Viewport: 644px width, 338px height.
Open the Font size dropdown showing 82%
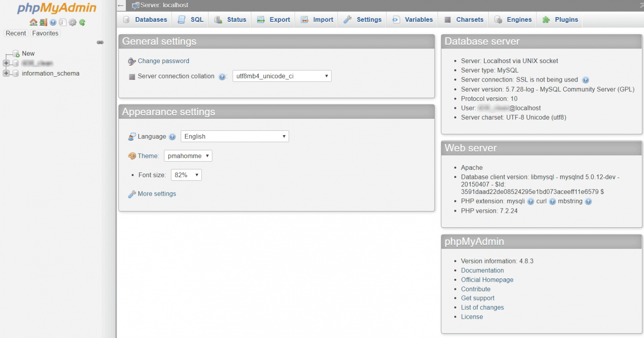pos(186,175)
